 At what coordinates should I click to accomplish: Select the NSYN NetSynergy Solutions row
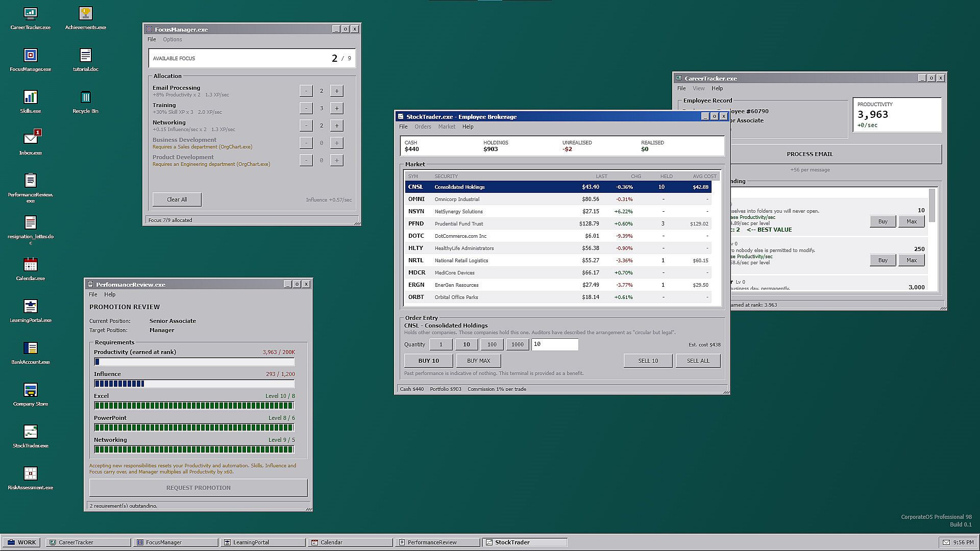[558, 211]
